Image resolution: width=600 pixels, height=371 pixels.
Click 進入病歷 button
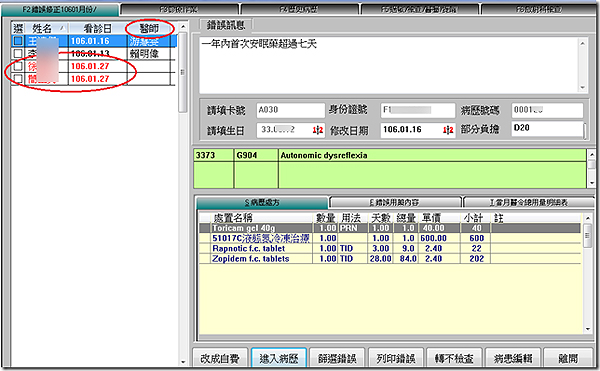(279, 358)
